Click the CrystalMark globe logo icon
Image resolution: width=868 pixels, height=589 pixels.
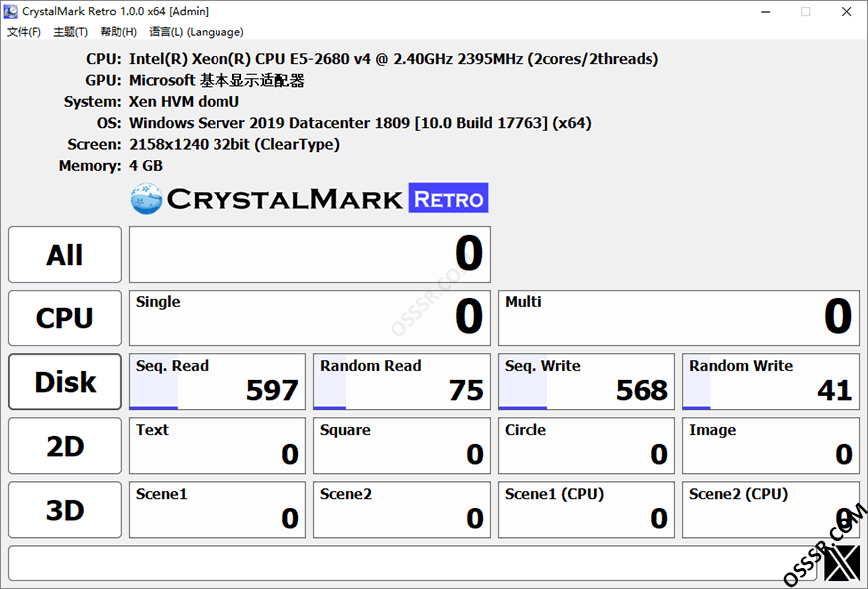tap(146, 199)
